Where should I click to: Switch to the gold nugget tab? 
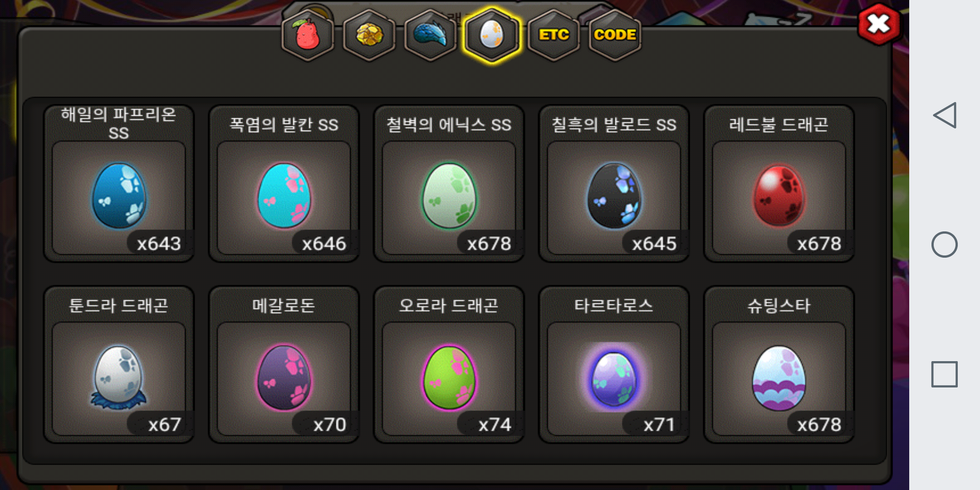[x=369, y=35]
